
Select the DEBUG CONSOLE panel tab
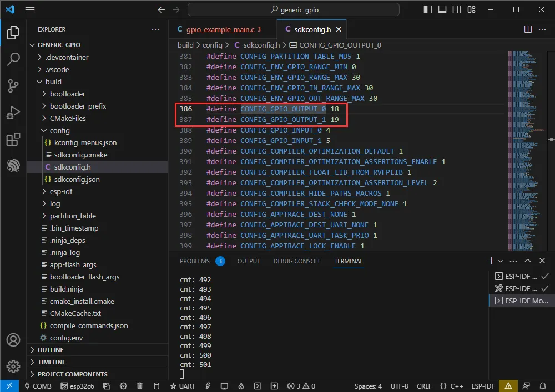click(297, 261)
